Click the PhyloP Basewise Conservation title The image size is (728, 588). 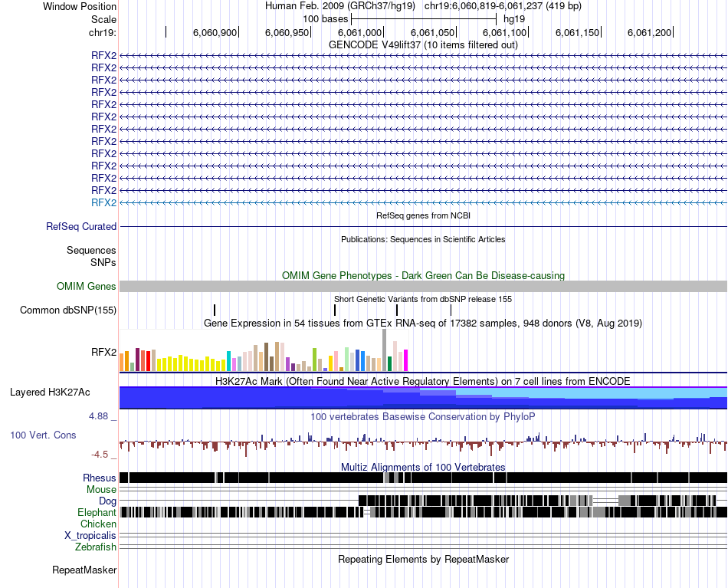click(x=423, y=416)
